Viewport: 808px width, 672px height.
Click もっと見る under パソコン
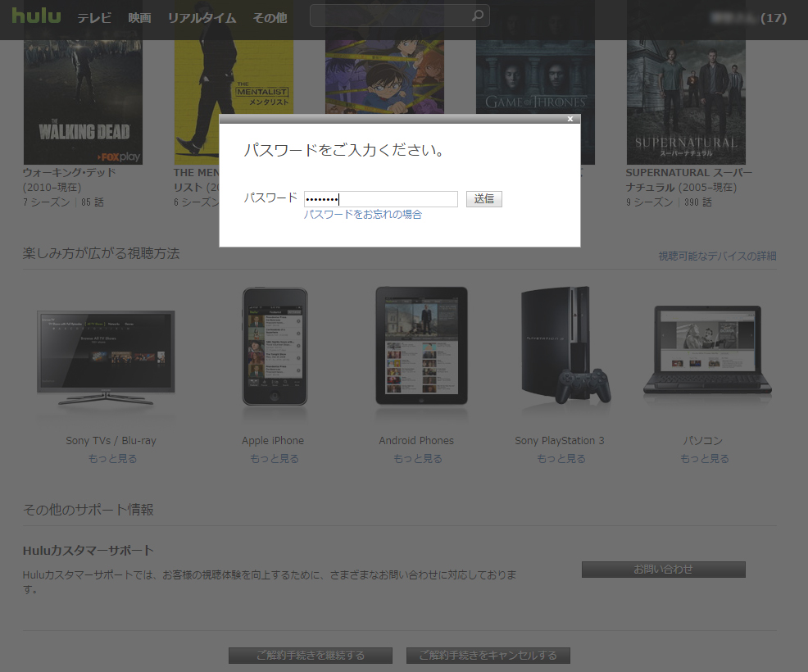tap(704, 459)
